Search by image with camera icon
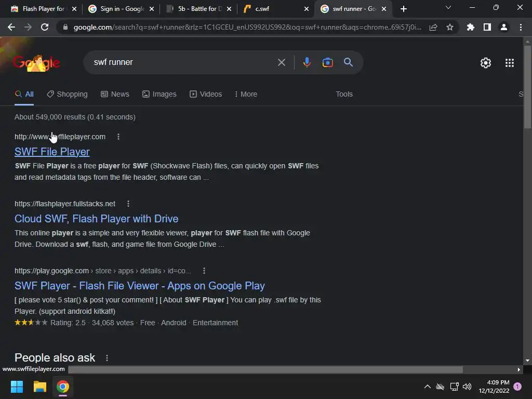 [327, 62]
